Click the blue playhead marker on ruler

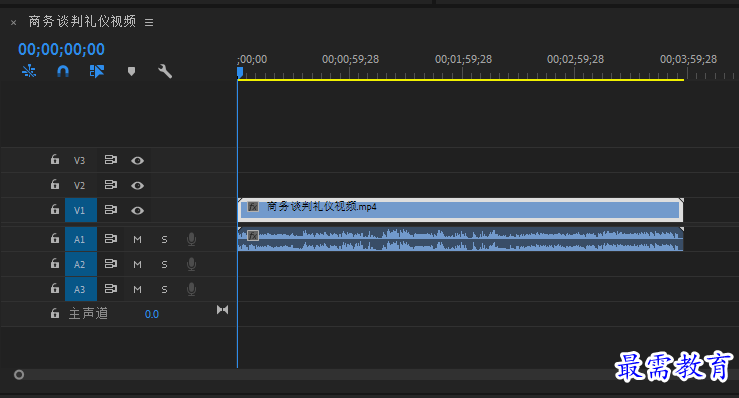pos(240,72)
